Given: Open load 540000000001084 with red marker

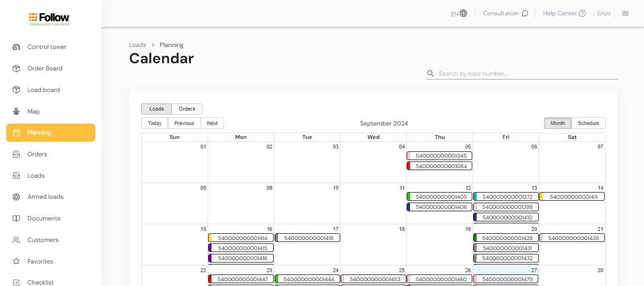Looking at the screenshot, I should (x=440, y=166).
